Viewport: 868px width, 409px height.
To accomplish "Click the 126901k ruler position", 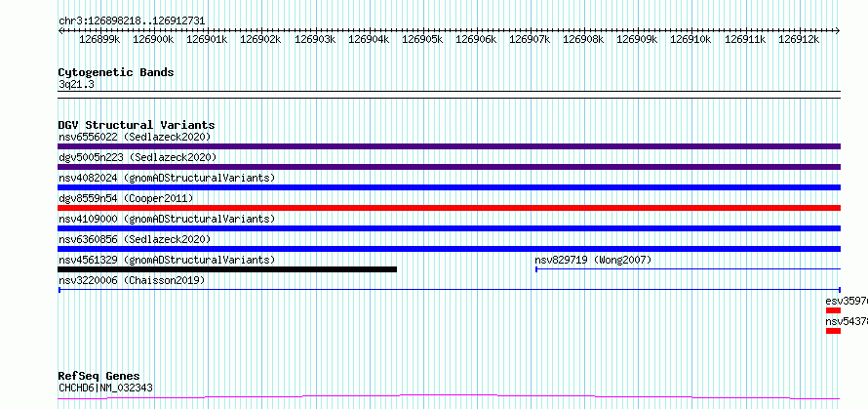I will click(x=207, y=40).
